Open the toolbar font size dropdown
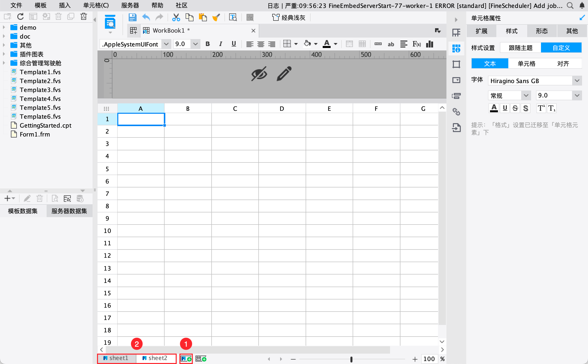The image size is (588, 364). (195, 44)
